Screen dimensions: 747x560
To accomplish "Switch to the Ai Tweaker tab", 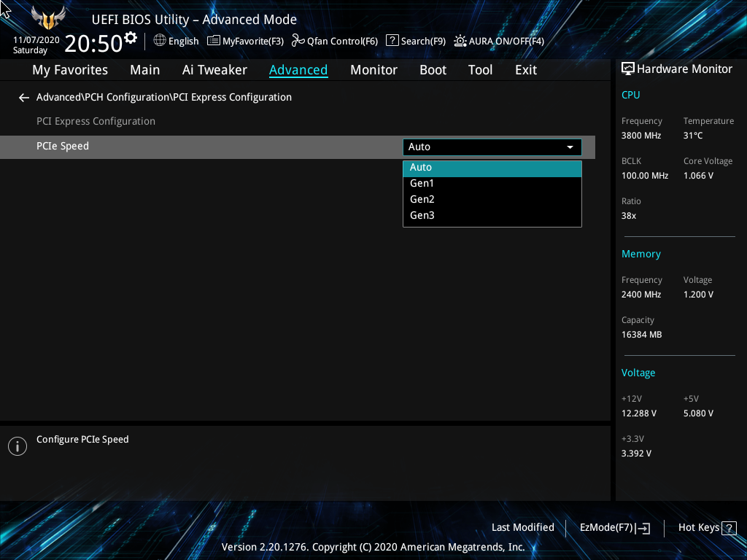I will [214, 70].
